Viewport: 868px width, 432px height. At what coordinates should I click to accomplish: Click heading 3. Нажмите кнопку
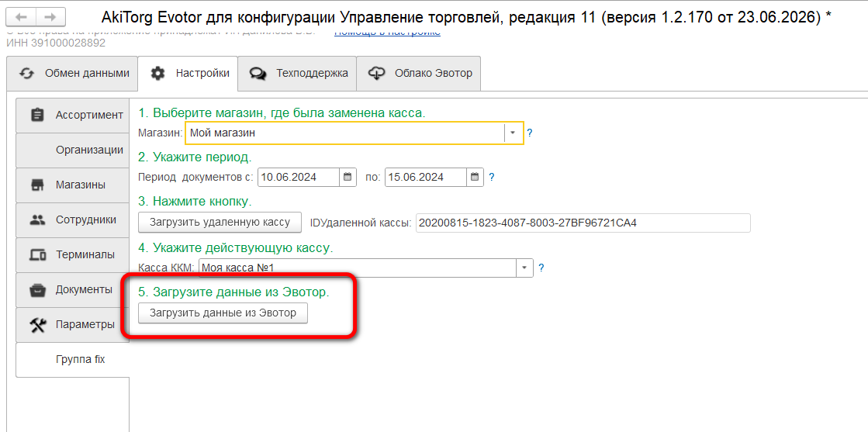(x=195, y=201)
